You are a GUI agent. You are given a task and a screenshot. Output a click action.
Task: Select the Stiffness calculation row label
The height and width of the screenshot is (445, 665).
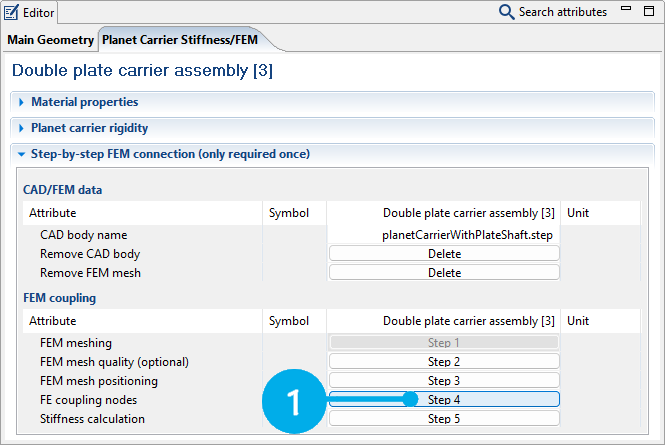pos(92,419)
